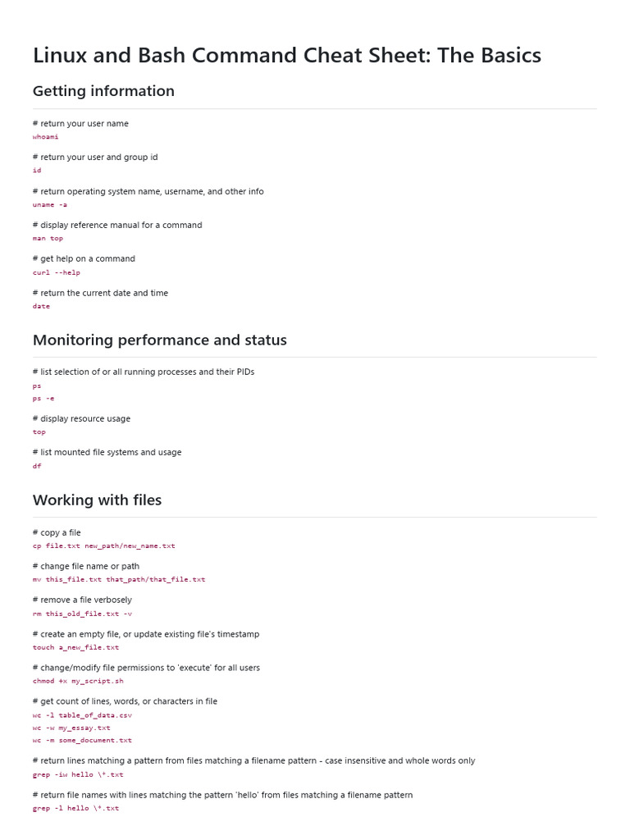This screenshot has height=840, width=630.
Task: Click the 'man top' command line
Action: pyautogui.click(x=48, y=238)
